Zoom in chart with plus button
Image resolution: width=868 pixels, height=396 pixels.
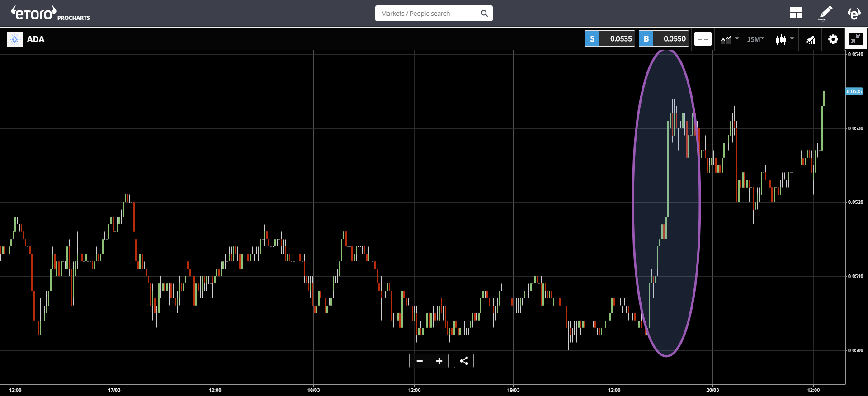click(x=439, y=361)
